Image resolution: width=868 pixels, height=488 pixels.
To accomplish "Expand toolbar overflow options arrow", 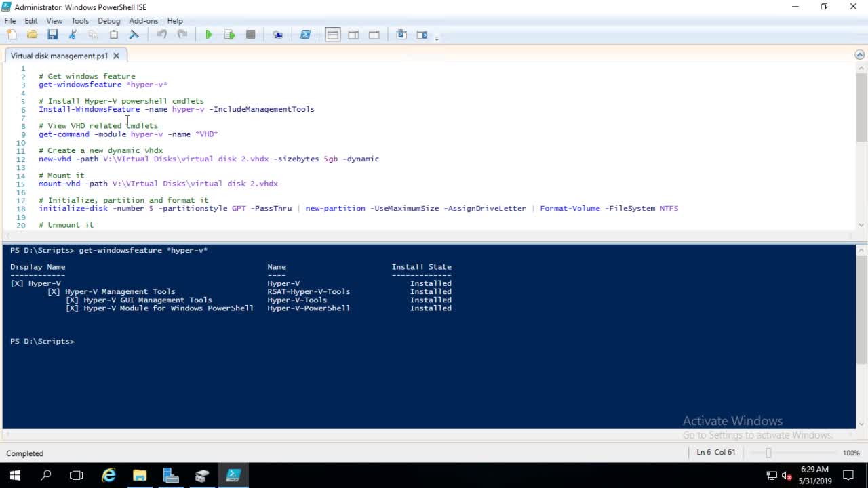I will 437,37.
